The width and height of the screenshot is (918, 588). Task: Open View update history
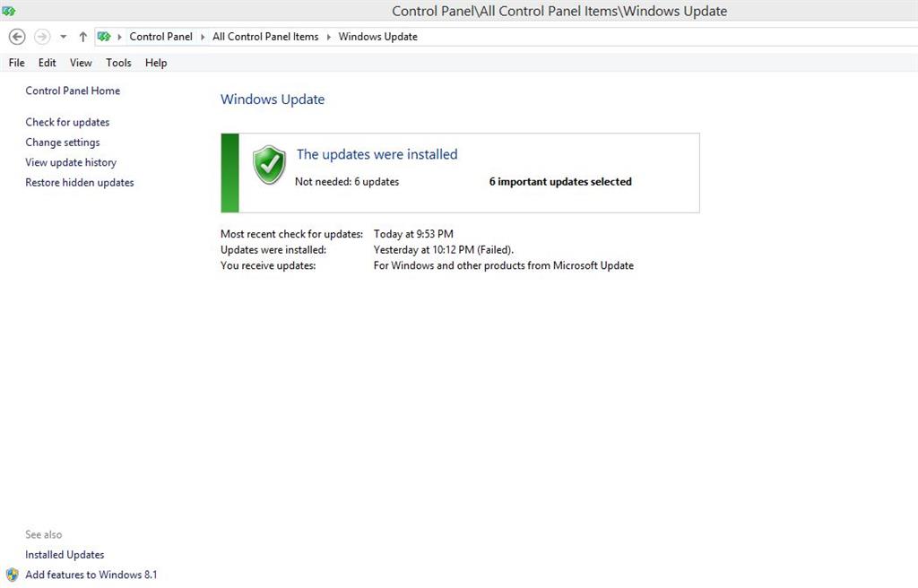71,162
